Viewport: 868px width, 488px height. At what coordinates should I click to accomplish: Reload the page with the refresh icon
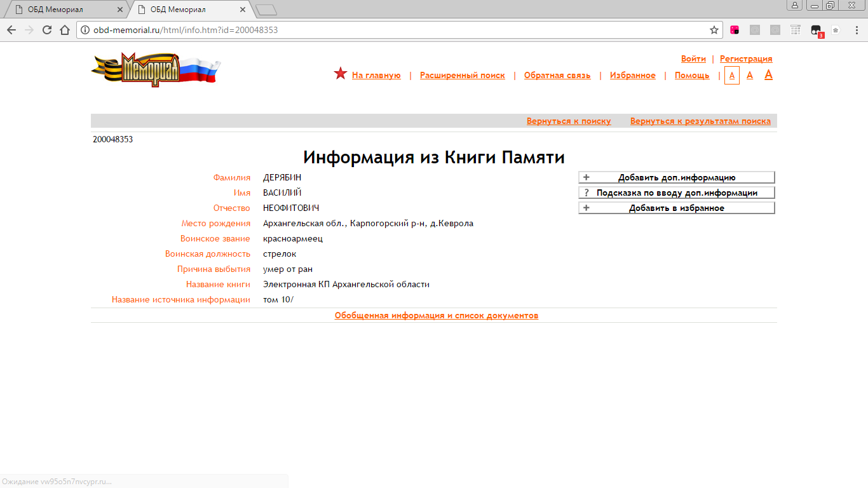47,30
